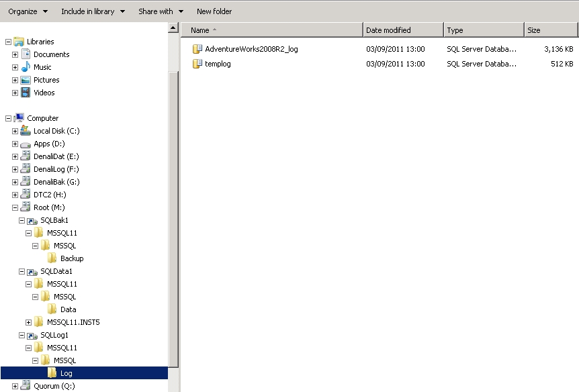Select the Backup folder label
This screenshot has height=392, width=579.
pyautogui.click(x=72, y=258)
